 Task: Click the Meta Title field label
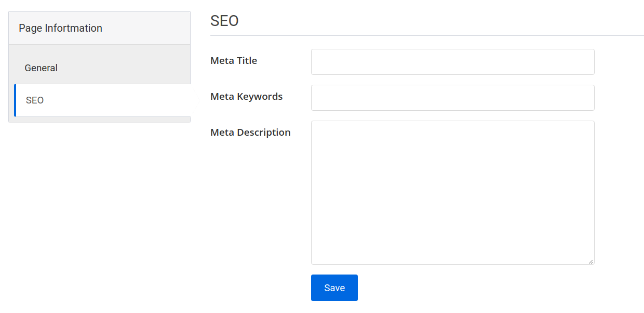click(x=233, y=60)
